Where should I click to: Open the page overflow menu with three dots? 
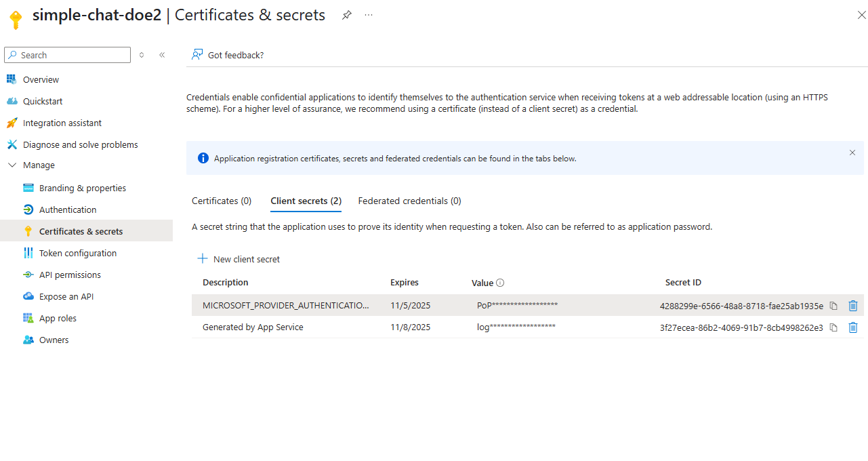coord(368,14)
